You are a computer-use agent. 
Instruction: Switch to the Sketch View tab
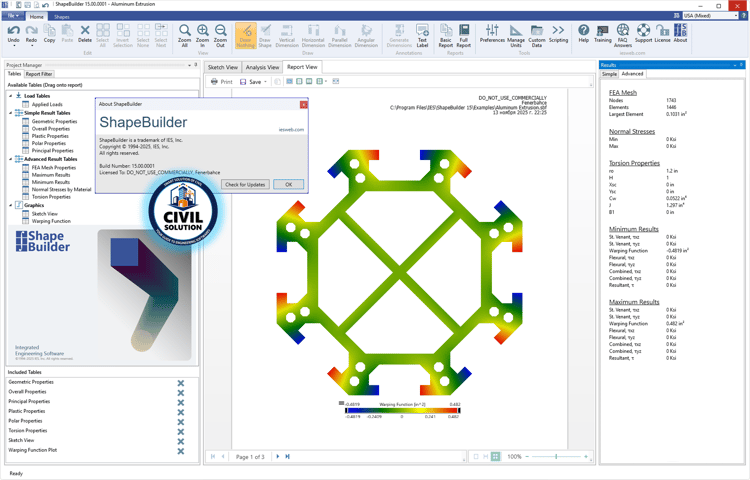click(222, 67)
